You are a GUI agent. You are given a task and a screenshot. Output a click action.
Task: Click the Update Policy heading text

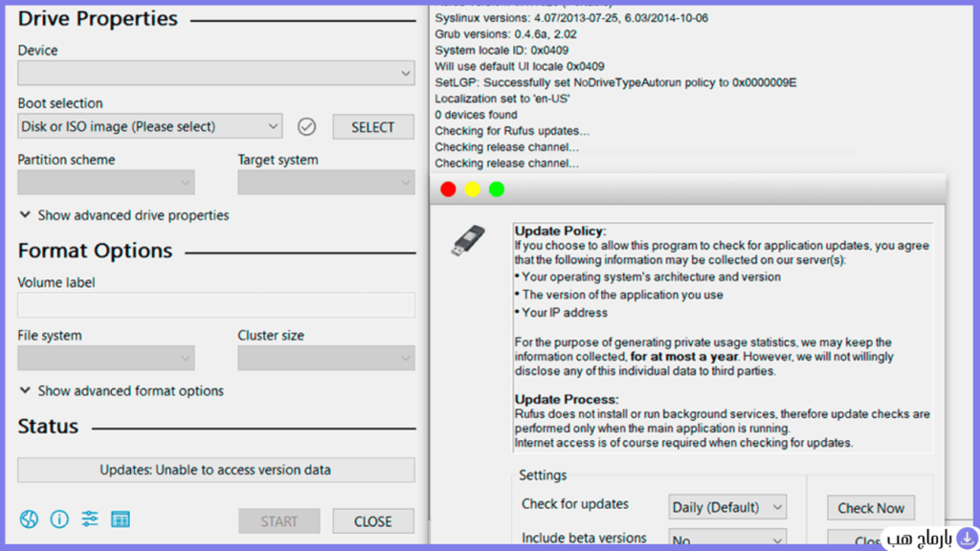560,231
